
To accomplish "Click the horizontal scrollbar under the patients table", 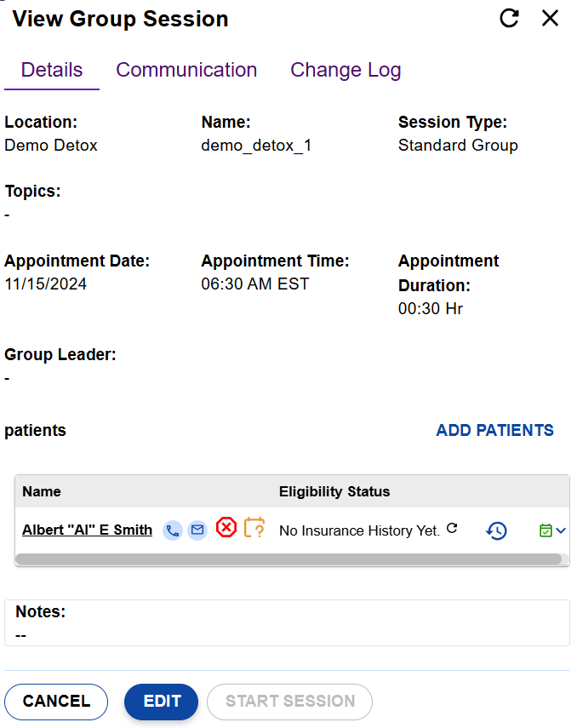I will [288, 559].
